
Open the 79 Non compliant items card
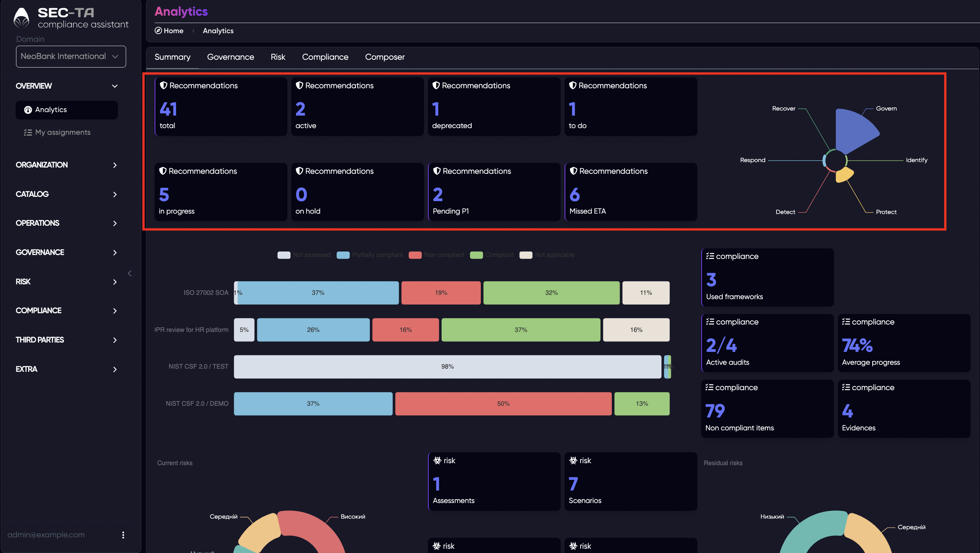coord(768,409)
